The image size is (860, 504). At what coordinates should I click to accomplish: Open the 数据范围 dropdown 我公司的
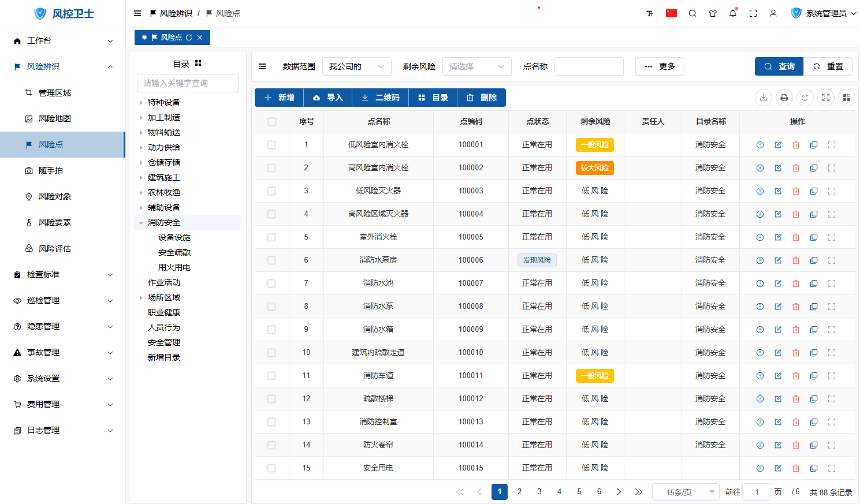pyautogui.click(x=357, y=66)
